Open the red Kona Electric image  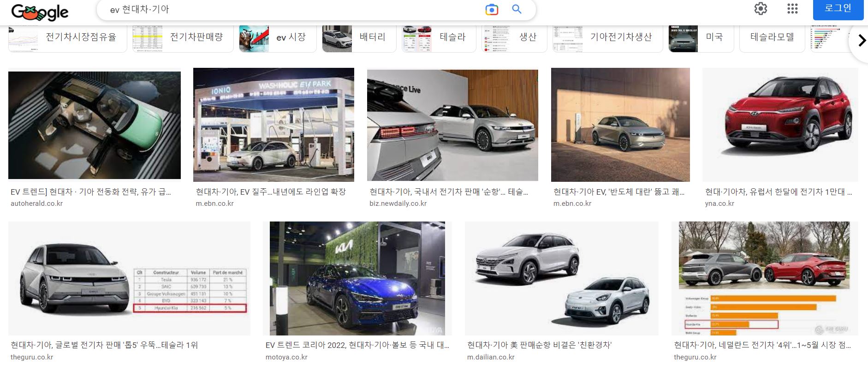(780, 125)
